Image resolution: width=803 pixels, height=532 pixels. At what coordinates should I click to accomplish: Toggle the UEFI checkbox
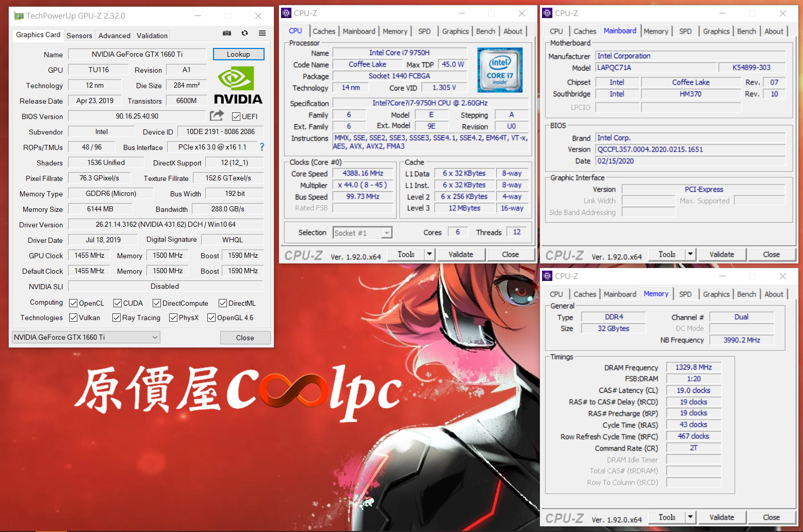pos(236,117)
